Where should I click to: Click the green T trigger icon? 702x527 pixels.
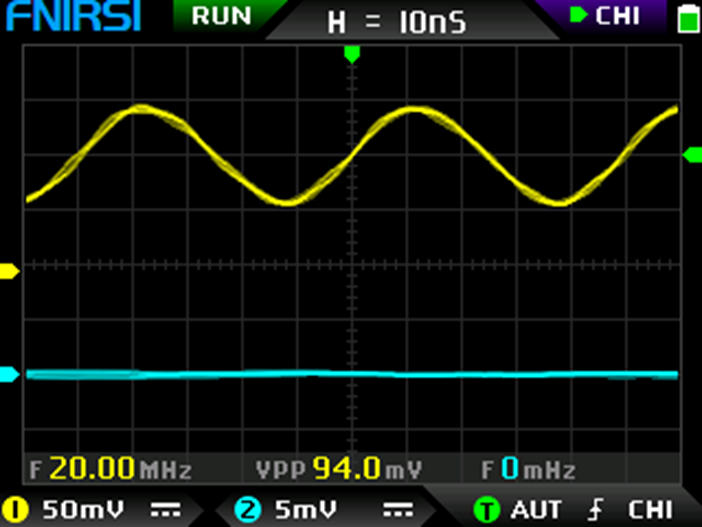click(486, 510)
